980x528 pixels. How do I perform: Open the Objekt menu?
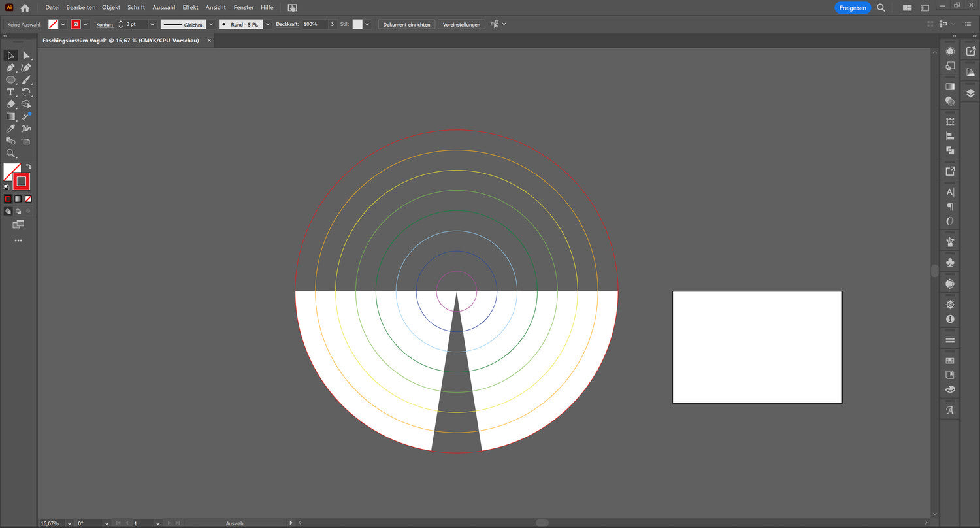click(x=111, y=7)
